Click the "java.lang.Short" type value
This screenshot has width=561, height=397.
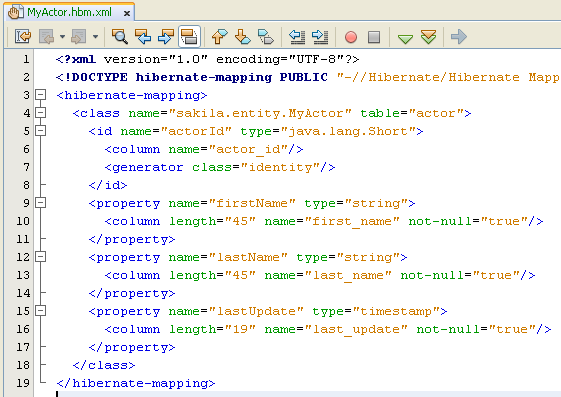pos(348,131)
